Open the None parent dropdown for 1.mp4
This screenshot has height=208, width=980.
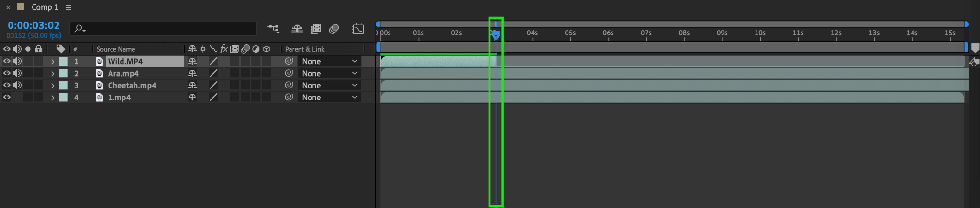point(329,97)
